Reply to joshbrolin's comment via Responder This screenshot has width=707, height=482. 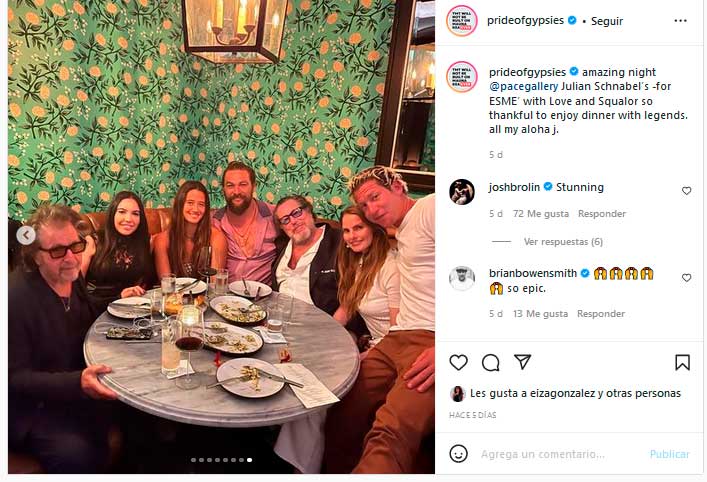pos(601,213)
